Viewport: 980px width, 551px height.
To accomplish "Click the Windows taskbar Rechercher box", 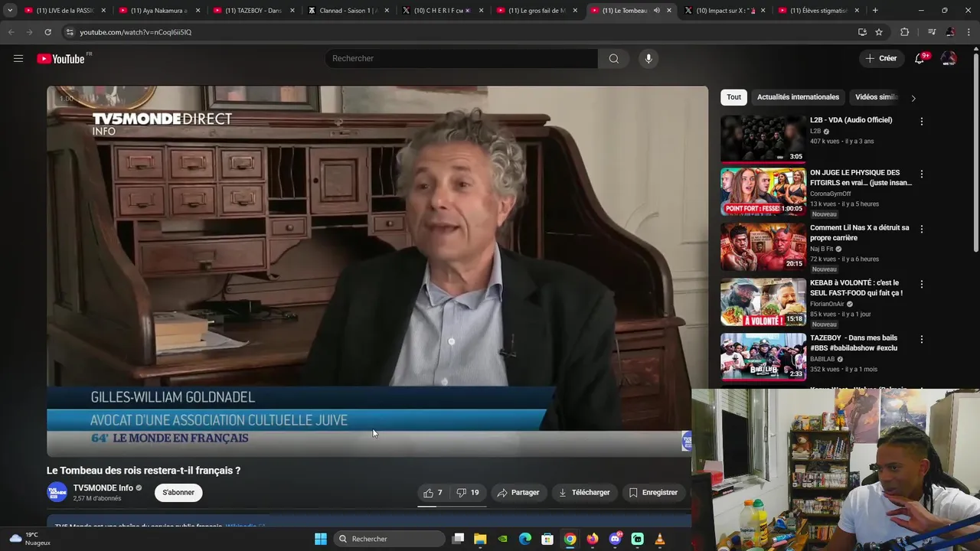I will click(389, 539).
